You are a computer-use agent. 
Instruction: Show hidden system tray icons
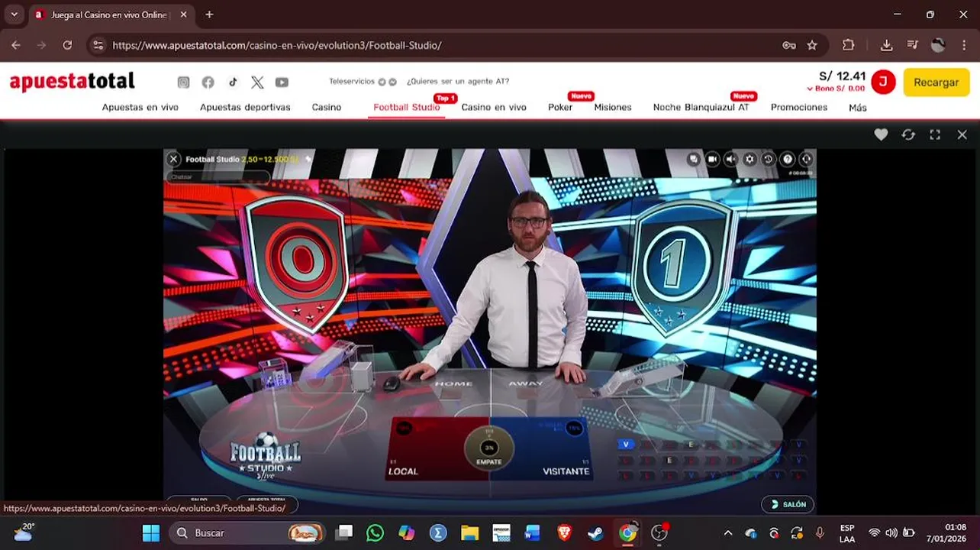727,532
